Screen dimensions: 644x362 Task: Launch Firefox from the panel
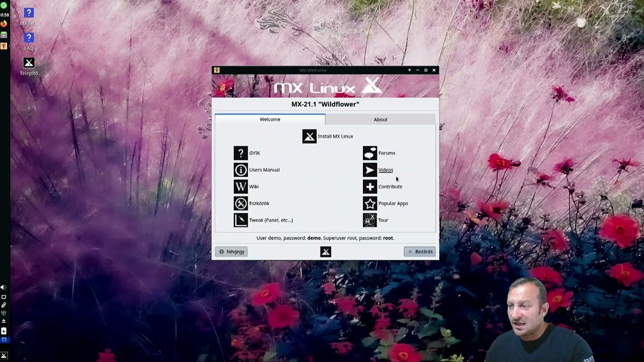(4, 24)
